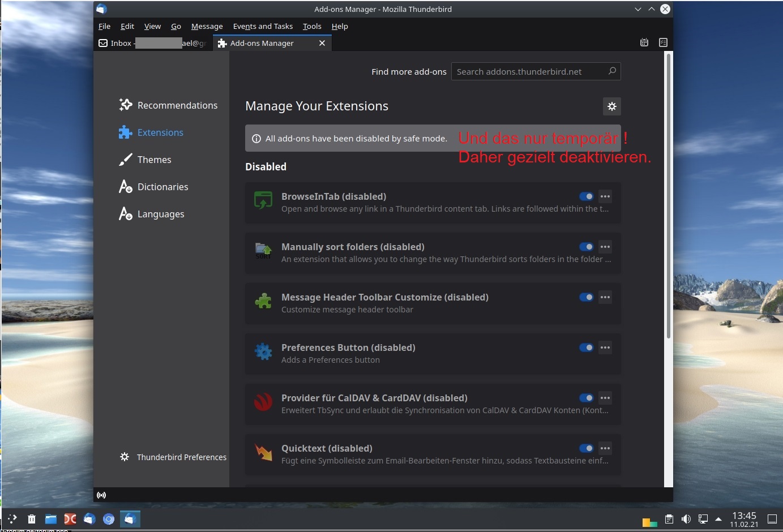The image size is (783, 532).
Task: Expand the system tray hidden icons arrow
Action: [718, 519]
